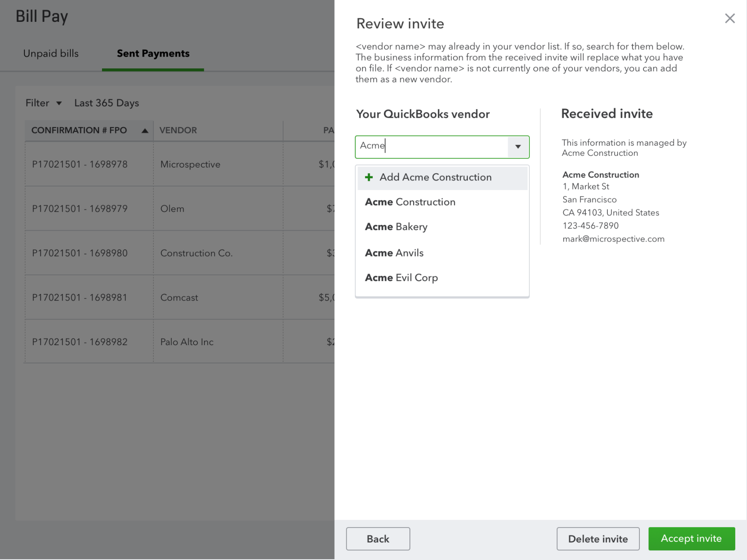Click the Back button
Viewport: 747px width, 560px height.
pyautogui.click(x=378, y=539)
